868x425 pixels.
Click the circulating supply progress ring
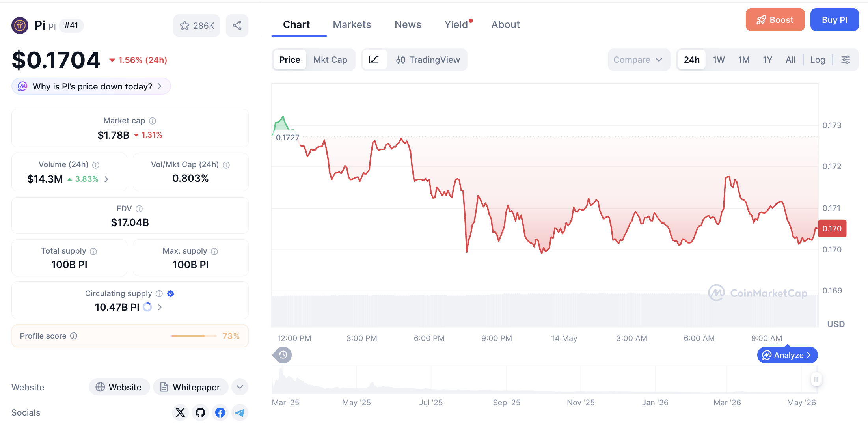(147, 307)
